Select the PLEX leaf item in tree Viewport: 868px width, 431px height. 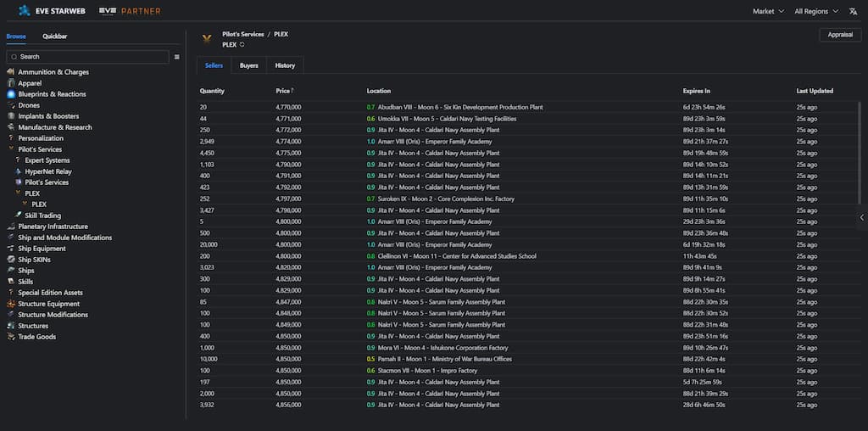click(39, 204)
